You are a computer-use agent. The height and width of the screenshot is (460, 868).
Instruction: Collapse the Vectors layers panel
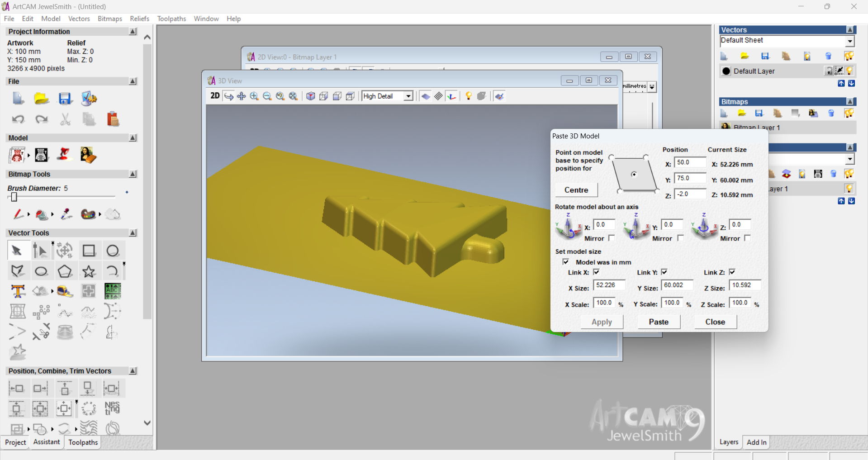coord(850,30)
